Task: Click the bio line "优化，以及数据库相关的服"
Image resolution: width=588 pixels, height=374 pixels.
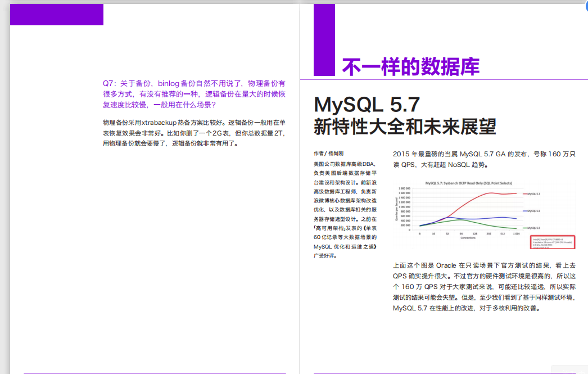Action: coord(345,210)
